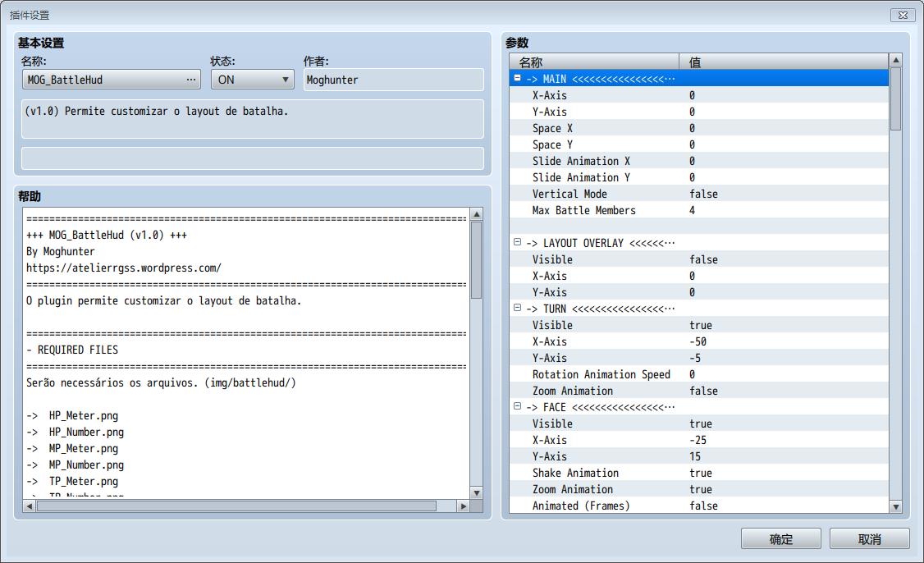
Task: Select the X-Axis row with value -25
Action: pyautogui.click(x=699, y=440)
